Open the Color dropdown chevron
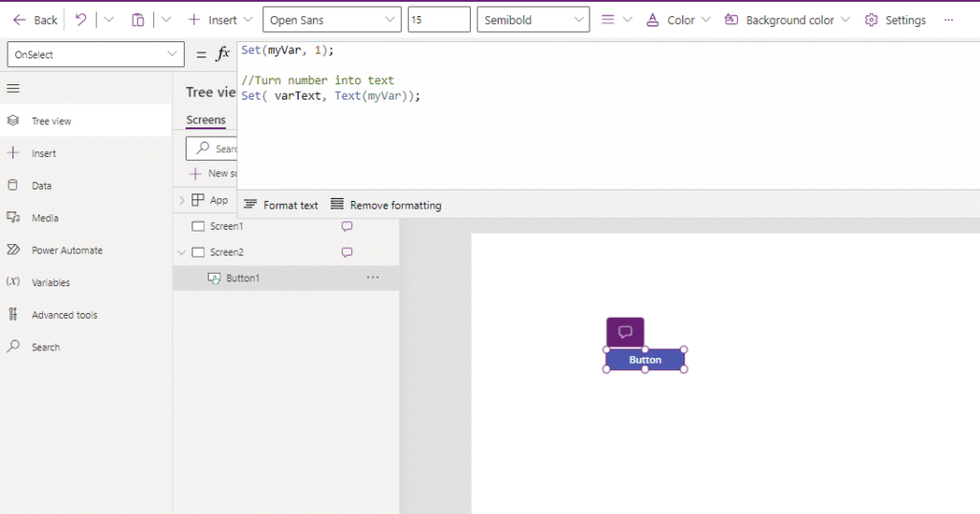Viewport: 980px width, 514px height. tap(706, 20)
